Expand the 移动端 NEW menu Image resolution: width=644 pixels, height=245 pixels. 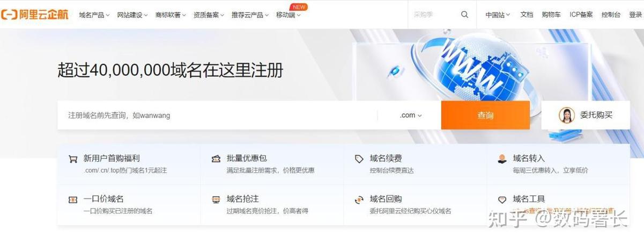click(288, 15)
